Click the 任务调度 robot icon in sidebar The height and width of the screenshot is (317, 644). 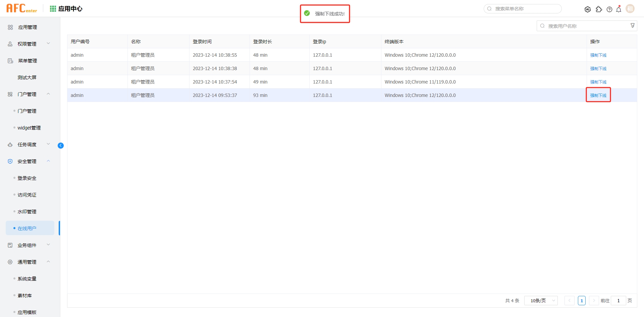(x=10, y=144)
